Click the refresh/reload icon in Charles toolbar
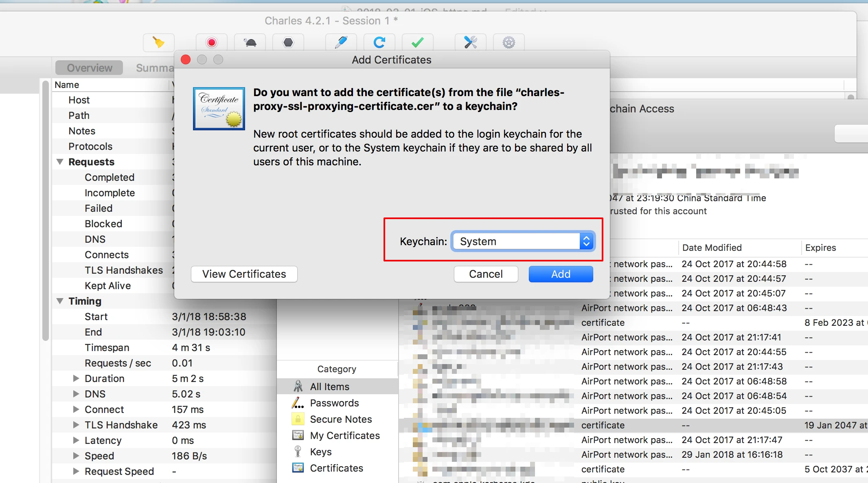The height and width of the screenshot is (483, 868). click(381, 41)
